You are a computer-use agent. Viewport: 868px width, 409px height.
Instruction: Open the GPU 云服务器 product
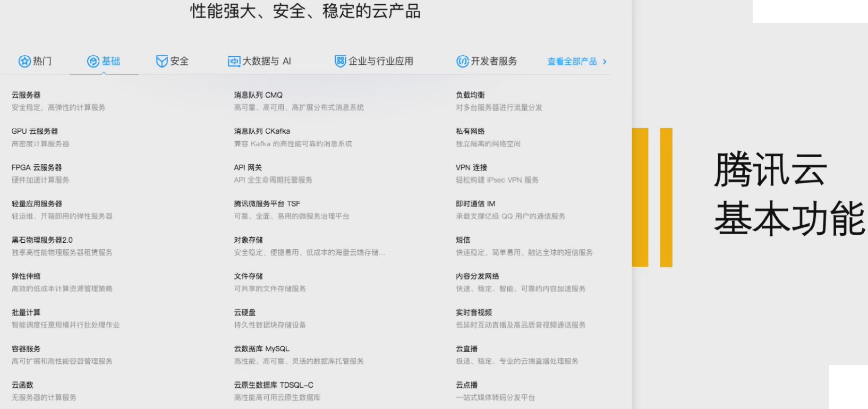click(x=35, y=131)
